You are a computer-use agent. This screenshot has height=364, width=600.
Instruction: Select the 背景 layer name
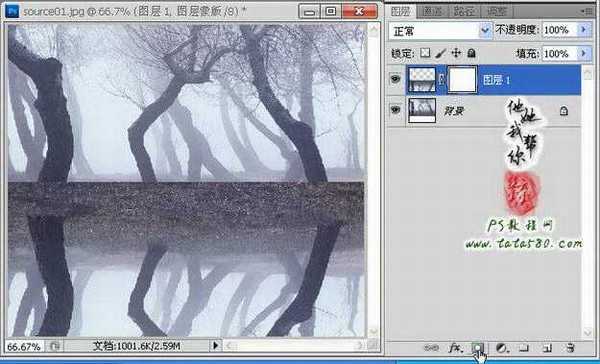click(x=453, y=111)
